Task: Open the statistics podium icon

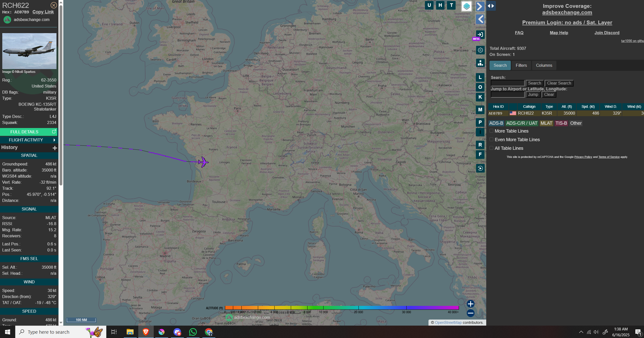Action: pos(480,63)
